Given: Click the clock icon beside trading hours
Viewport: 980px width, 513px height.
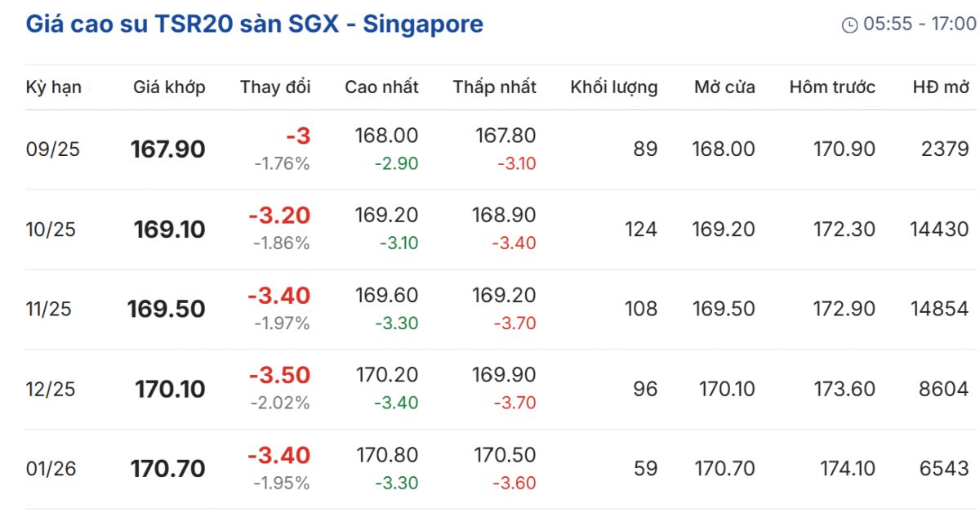Looking at the screenshot, I should pos(849,25).
